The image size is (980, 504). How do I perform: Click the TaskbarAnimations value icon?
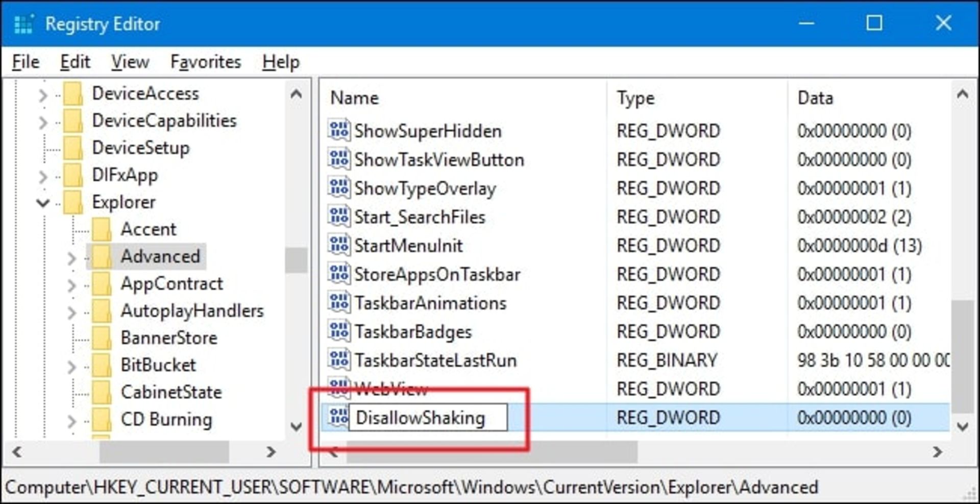(339, 303)
